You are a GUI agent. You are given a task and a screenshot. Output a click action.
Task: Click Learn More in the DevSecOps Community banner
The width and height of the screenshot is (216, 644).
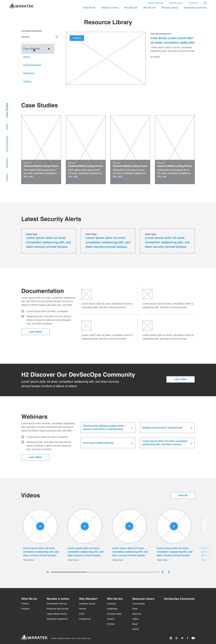(x=180, y=379)
